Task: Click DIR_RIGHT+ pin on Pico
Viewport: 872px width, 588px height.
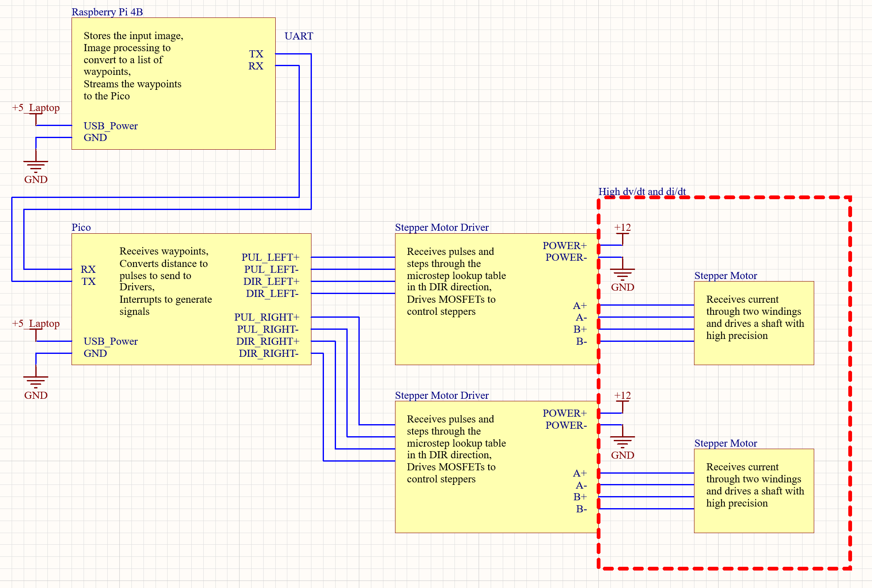Action: pos(268,341)
